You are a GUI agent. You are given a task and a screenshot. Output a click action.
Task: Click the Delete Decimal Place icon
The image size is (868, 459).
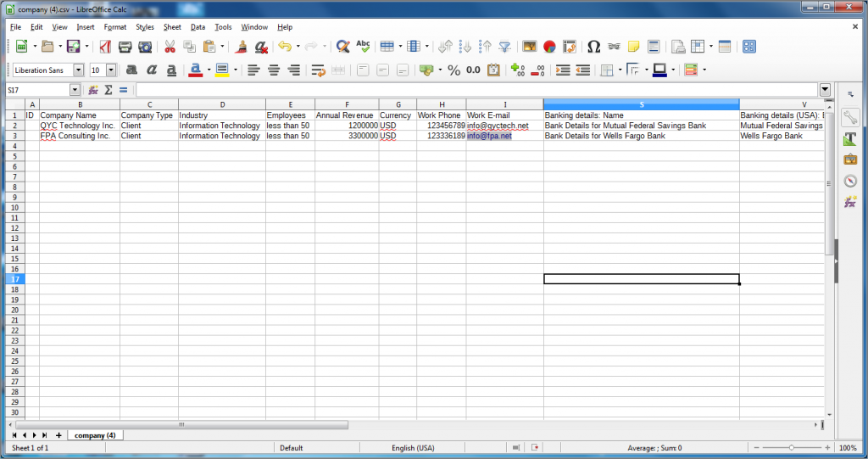click(537, 70)
